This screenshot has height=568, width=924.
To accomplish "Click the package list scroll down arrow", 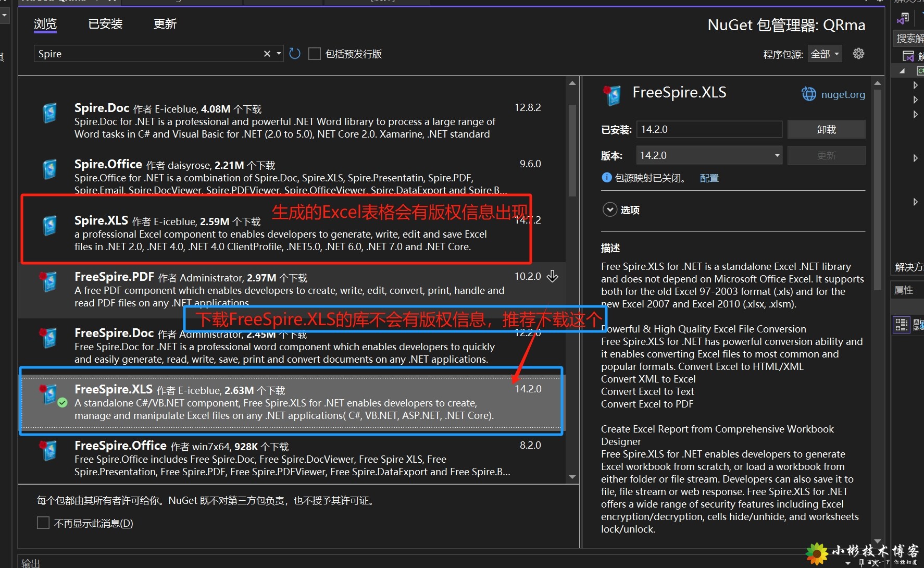I will point(572,477).
